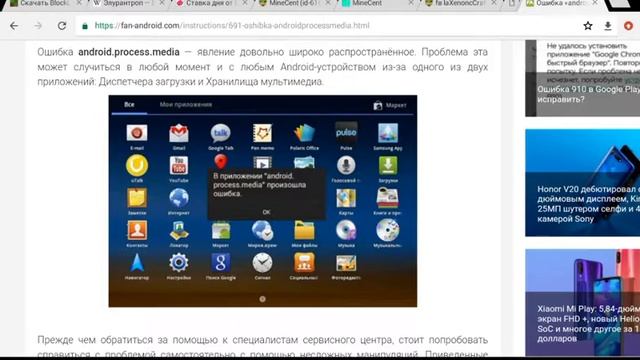Click the Мои файлы folder icon in image

(x=304, y=231)
